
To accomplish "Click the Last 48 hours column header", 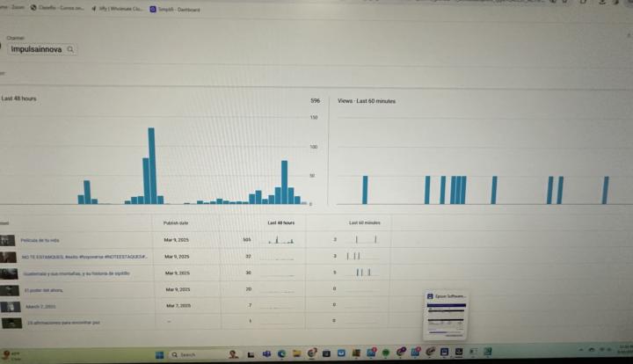I will pyautogui.click(x=281, y=222).
